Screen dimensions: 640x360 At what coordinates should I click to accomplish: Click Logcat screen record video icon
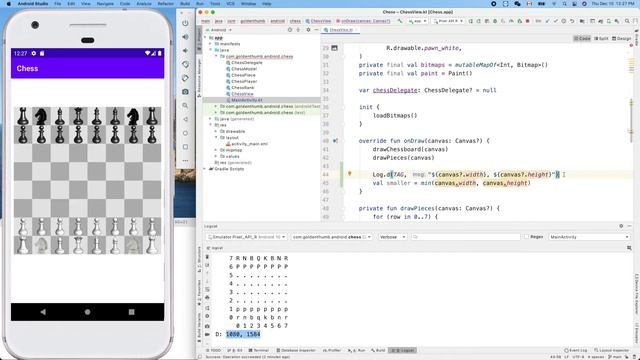point(207,334)
